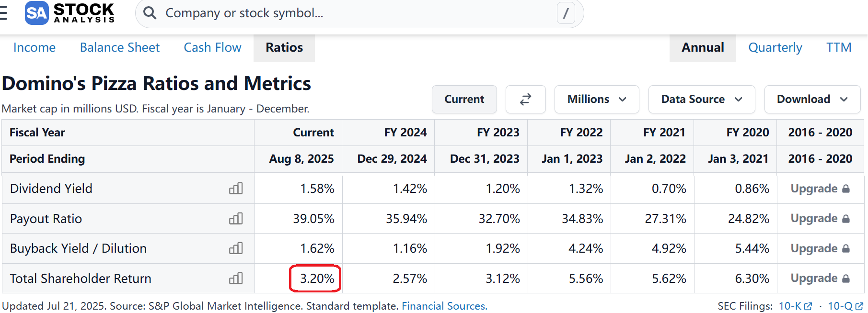Click the slash shortcut key icon
This screenshot has width=868, height=313.
click(x=566, y=13)
